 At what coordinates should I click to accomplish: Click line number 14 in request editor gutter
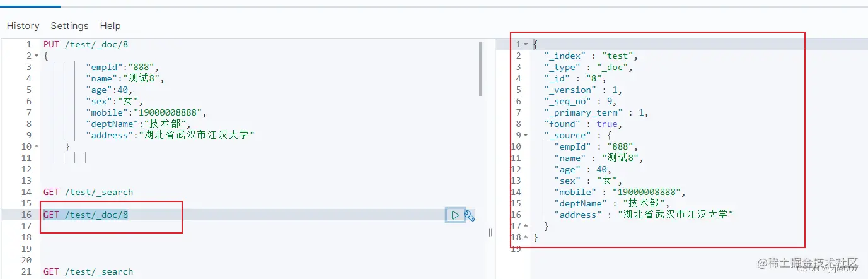pyautogui.click(x=26, y=193)
